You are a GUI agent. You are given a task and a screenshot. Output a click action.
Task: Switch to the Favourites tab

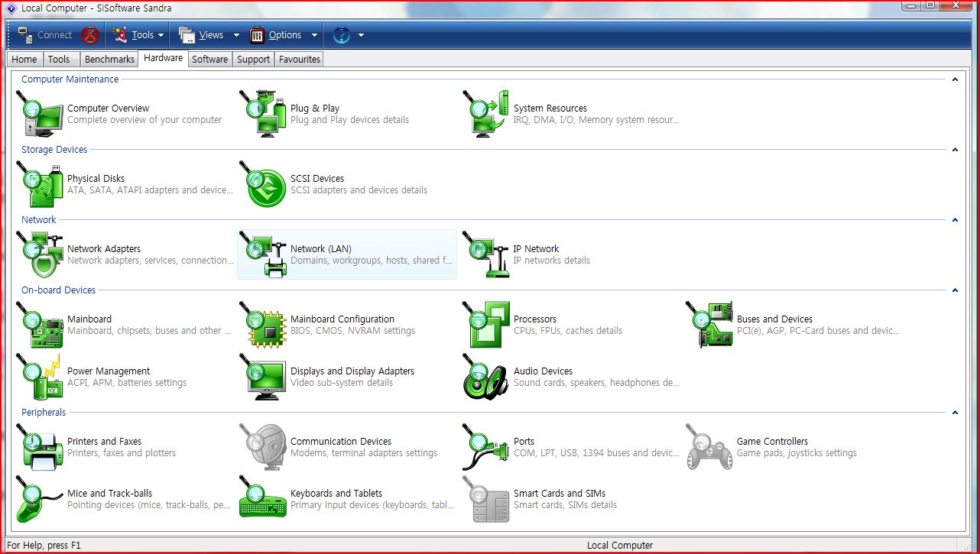click(300, 59)
